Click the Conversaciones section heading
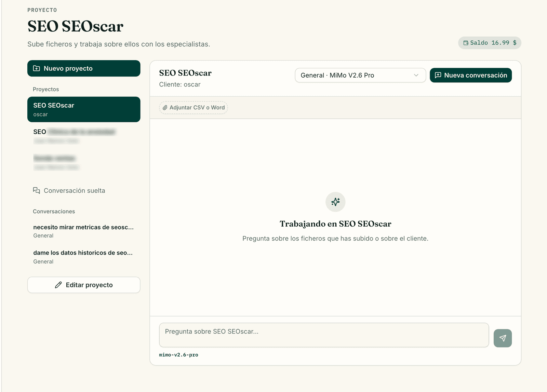Screen dimensions: 547x392 54,212
